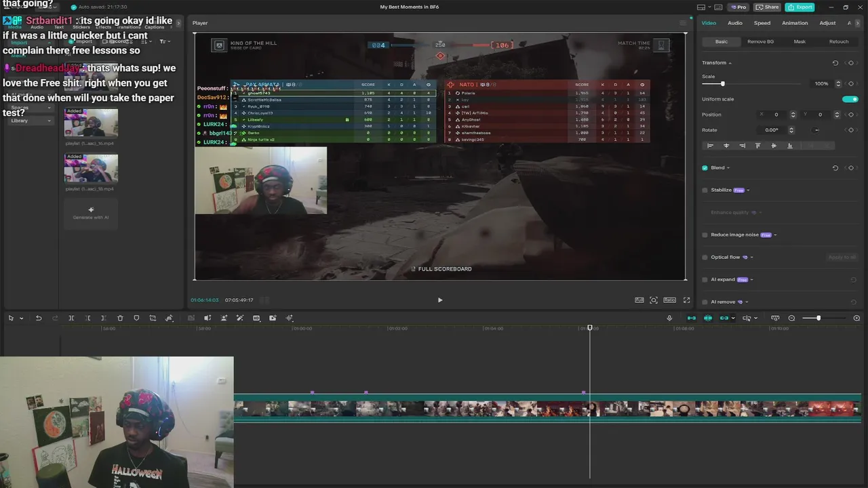Image resolution: width=868 pixels, height=488 pixels.
Task: Collapse the Transform section arrow
Action: coord(730,63)
